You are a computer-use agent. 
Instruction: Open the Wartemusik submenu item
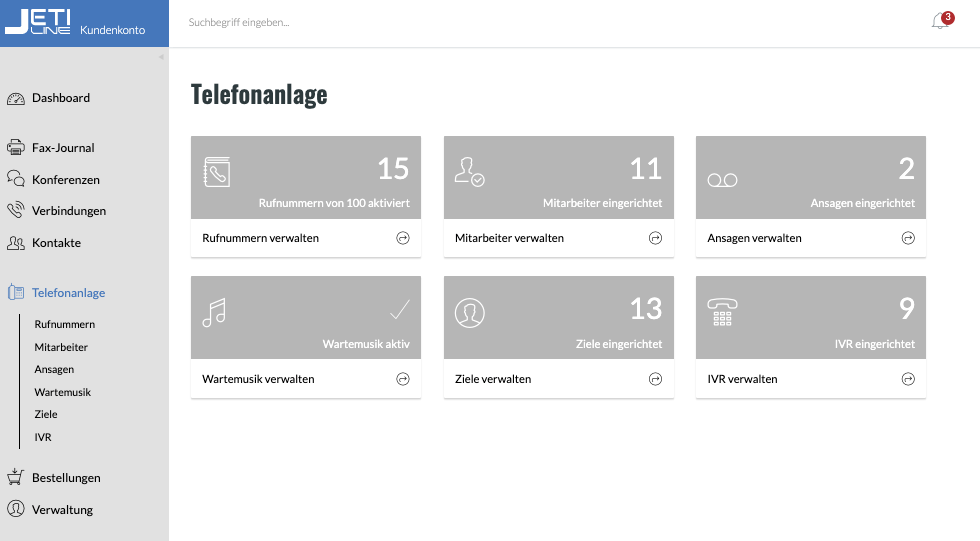pyautogui.click(x=62, y=392)
